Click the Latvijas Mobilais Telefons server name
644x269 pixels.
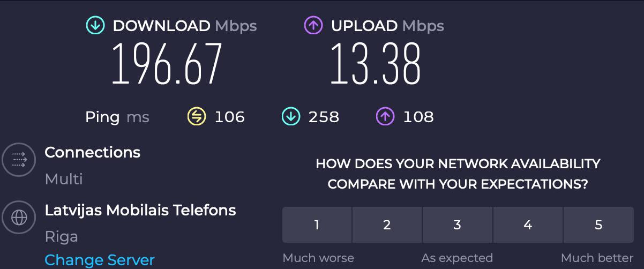coord(140,210)
